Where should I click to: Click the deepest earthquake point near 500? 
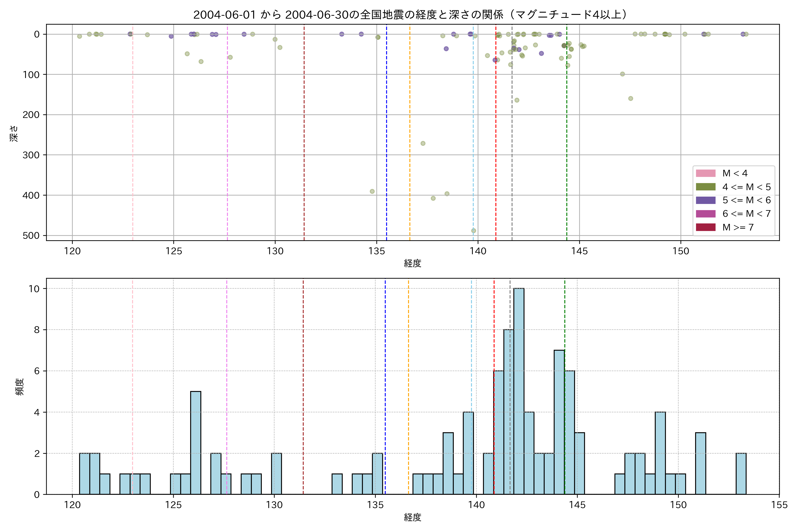[x=473, y=231]
